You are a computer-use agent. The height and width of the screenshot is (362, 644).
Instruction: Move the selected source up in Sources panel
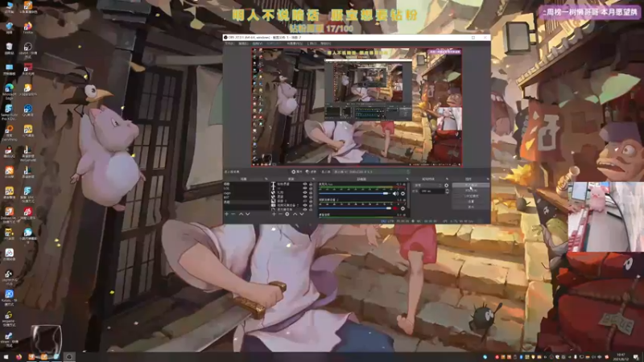pyautogui.click(x=295, y=214)
